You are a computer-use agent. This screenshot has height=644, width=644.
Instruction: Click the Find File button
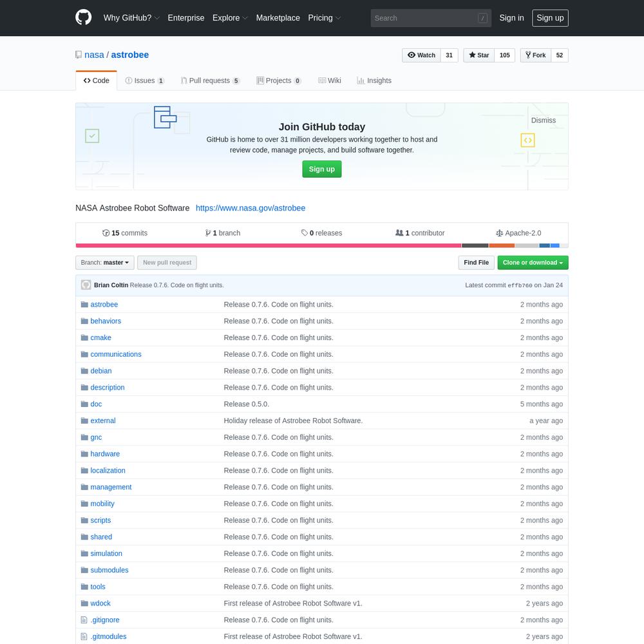[x=477, y=263]
